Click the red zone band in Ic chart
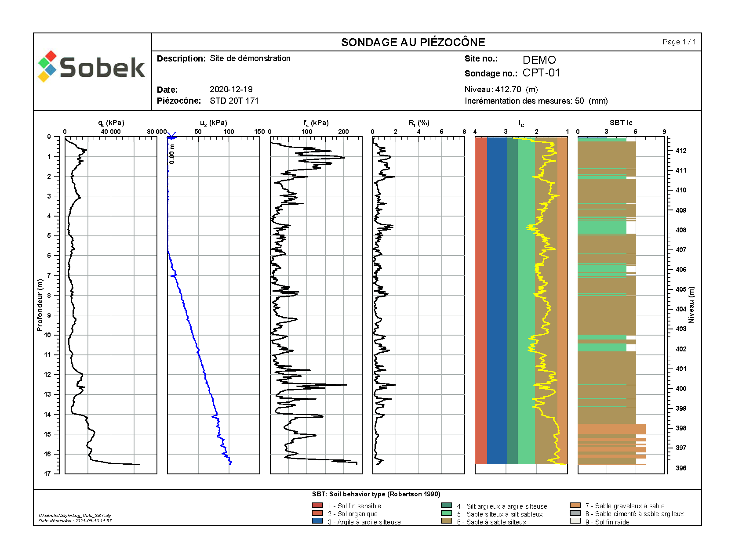The width and height of the screenshot is (735, 560). (481, 301)
